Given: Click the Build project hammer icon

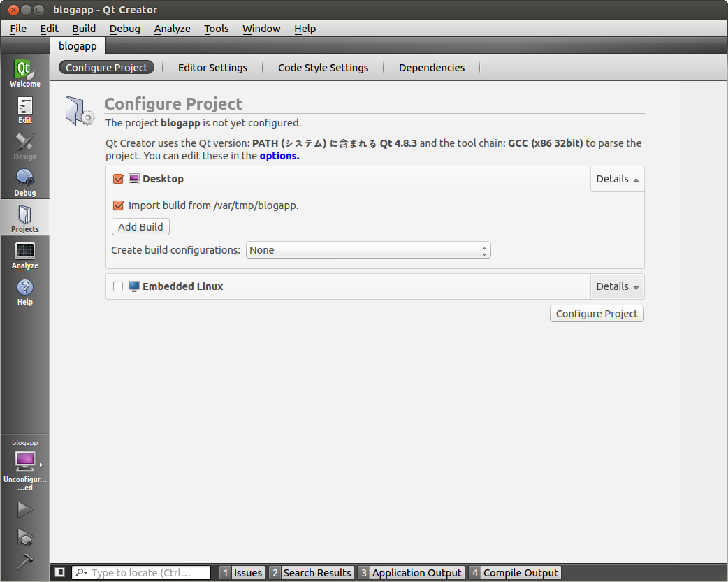Looking at the screenshot, I should (24, 561).
